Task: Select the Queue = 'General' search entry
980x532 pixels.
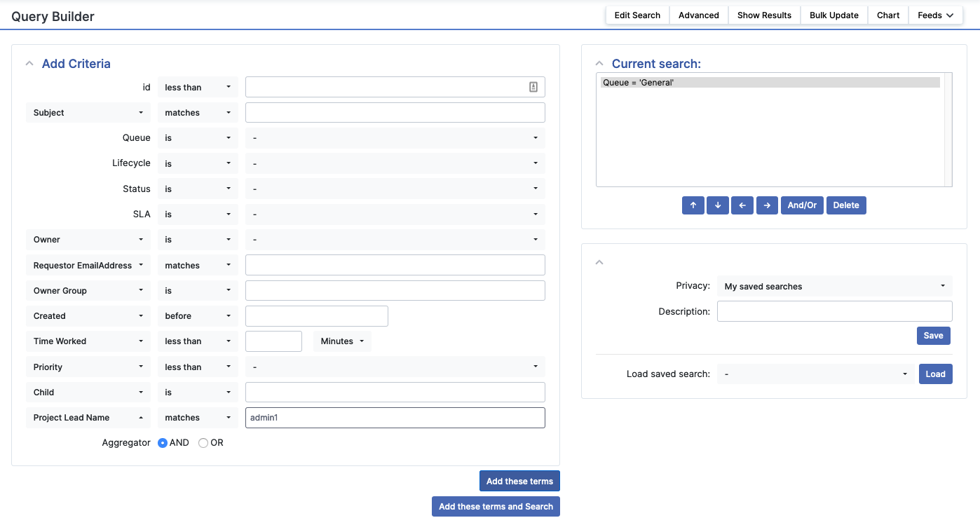Action: pyautogui.click(x=770, y=83)
